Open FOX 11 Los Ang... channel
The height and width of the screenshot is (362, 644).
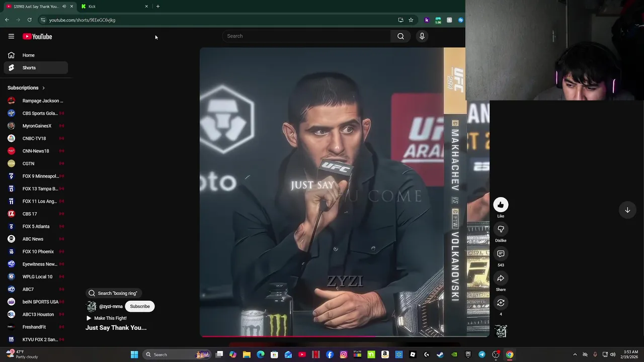click(x=36, y=201)
